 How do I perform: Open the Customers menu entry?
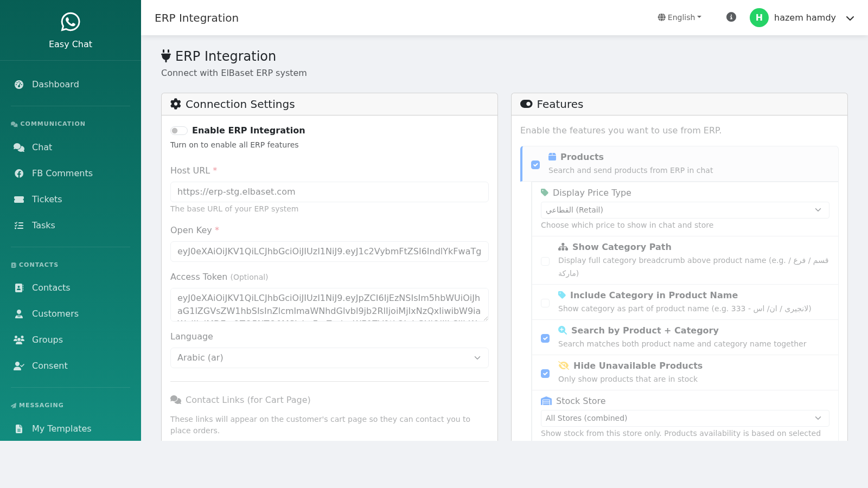coord(55,313)
